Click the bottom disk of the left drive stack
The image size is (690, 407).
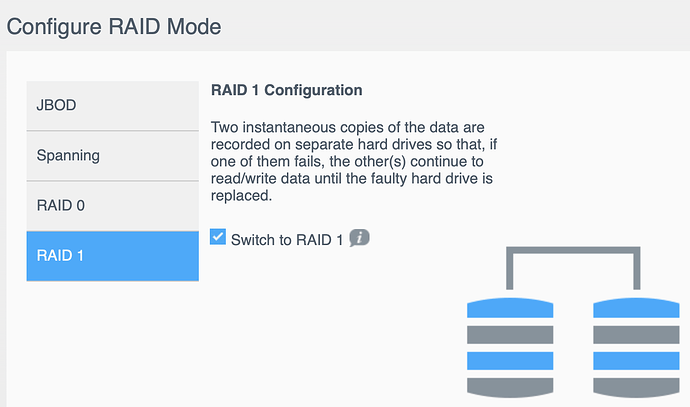pos(509,386)
